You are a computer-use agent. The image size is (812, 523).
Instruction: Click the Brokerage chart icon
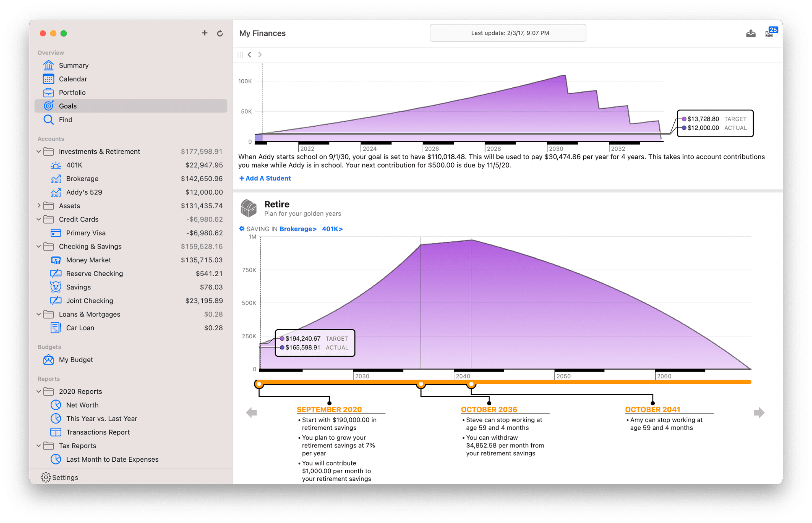56,179
